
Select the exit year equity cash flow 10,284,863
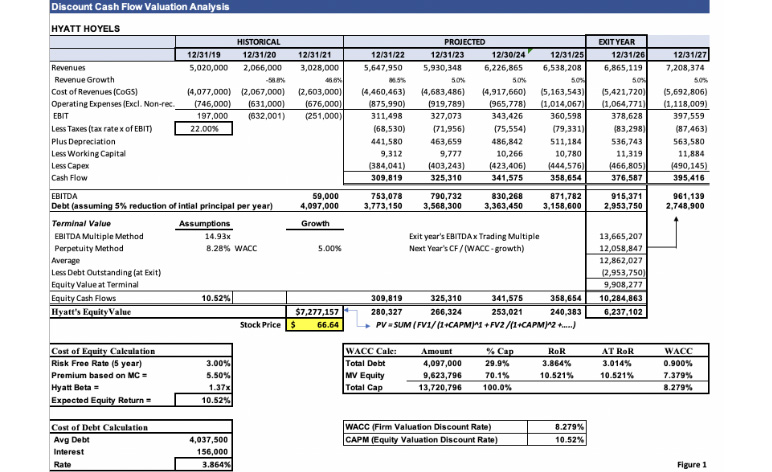[621, 298]
